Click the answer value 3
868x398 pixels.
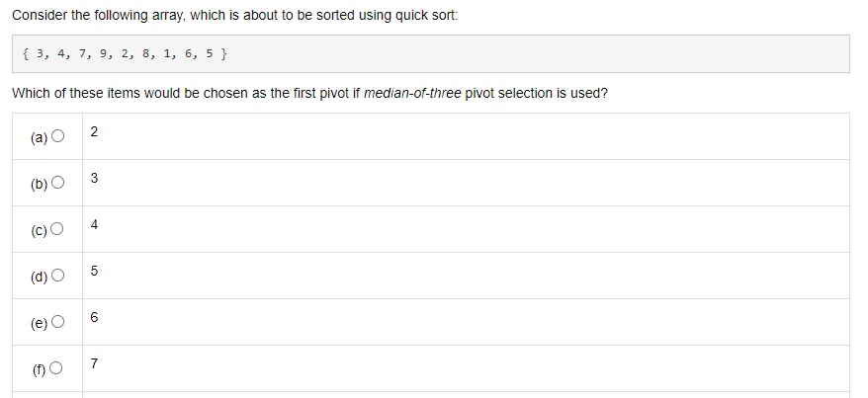click(x=94, y=178)
